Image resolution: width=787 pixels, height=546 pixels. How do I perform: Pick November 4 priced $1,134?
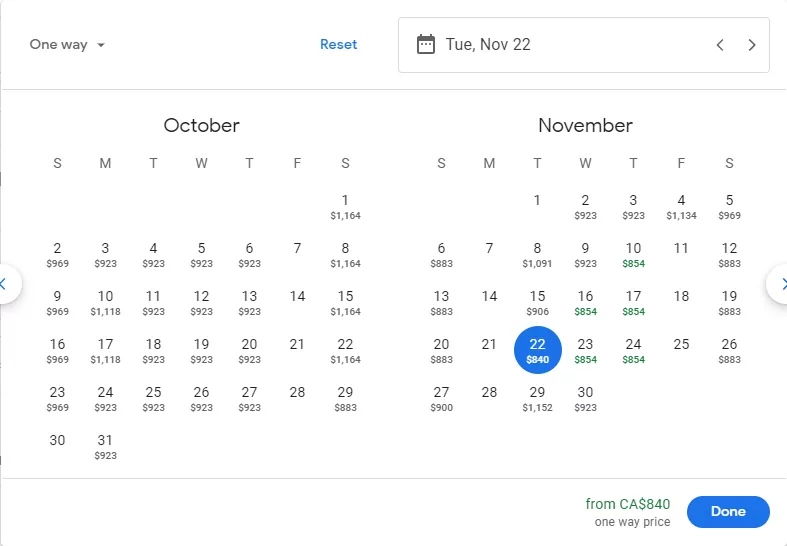pyautogui.click(x=681, y=207)
